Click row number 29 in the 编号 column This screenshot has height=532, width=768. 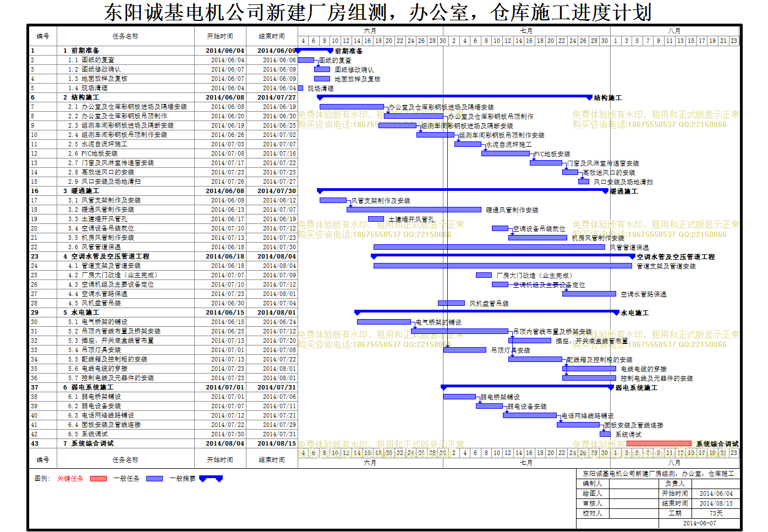(35, 312)
